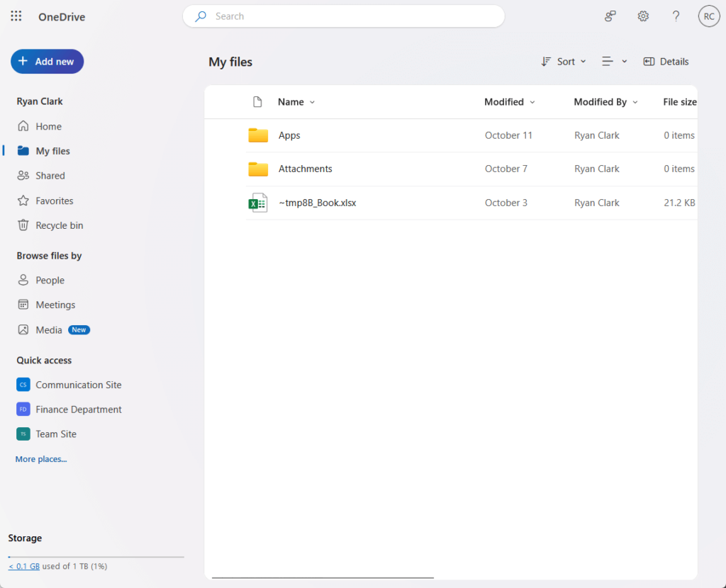
Task: Click the file type column header icon
Action: (257, 102)
